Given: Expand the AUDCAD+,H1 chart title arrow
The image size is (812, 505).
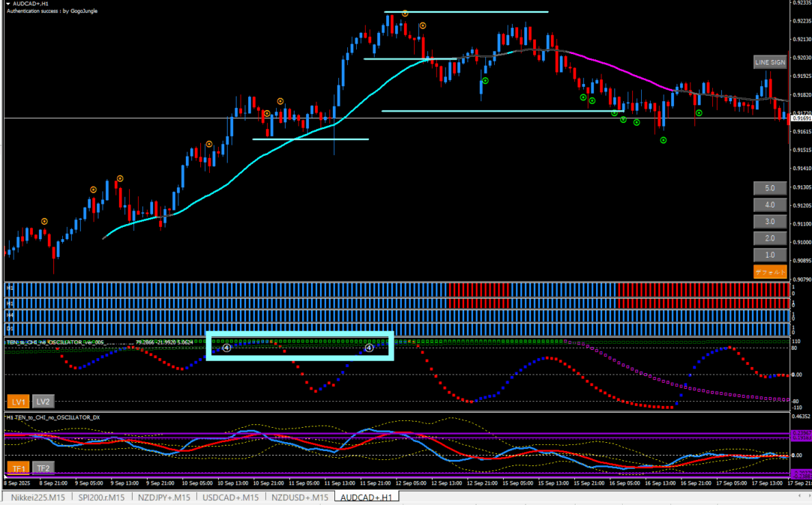Looking at the screenshot, I should 7,4.
